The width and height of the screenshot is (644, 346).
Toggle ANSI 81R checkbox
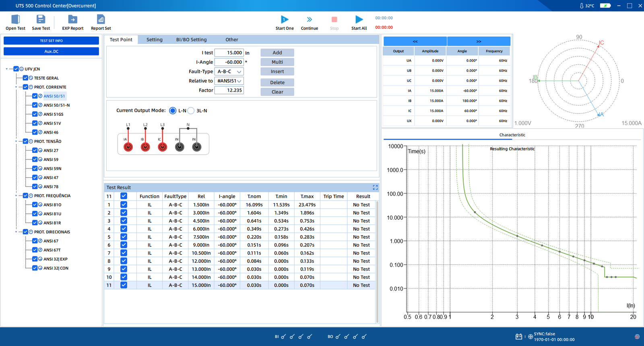[x=35, y=223]
